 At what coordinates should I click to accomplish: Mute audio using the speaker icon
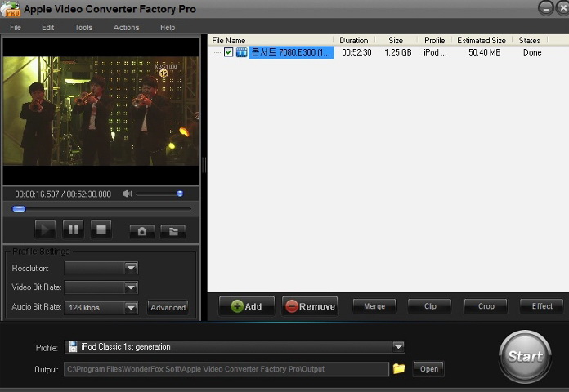point(127,194)
